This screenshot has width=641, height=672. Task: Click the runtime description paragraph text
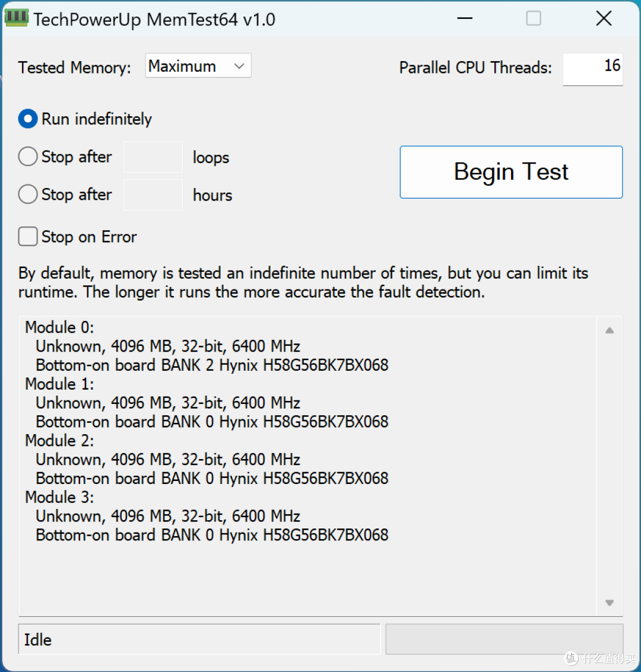coord(303,282)
